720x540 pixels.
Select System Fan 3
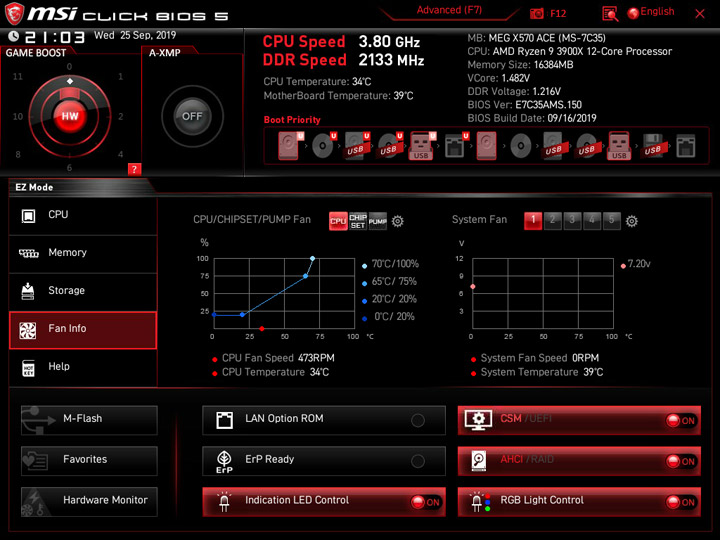click(x=572, y=220)
